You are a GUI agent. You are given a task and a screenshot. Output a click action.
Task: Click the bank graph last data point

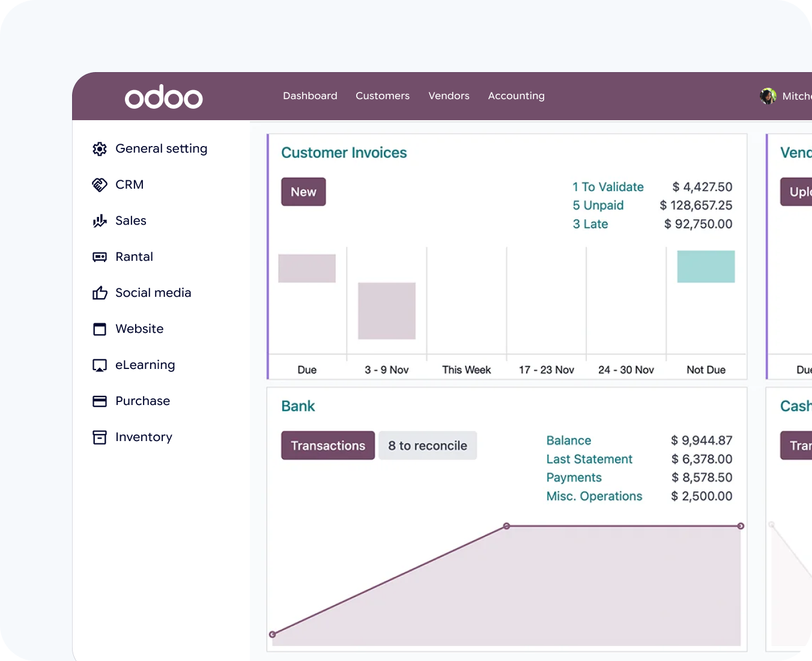[741, 526]
